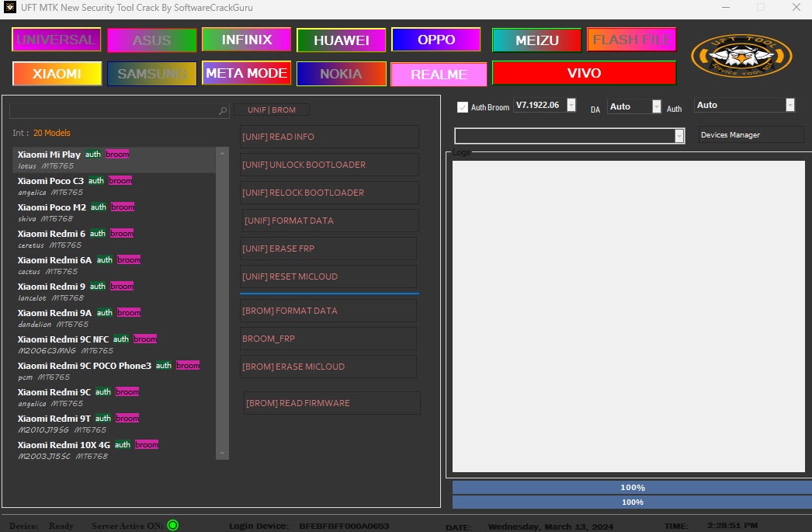The height and width of the screenshot is (532, 812).
Task: Select Xiaomi Poco C3 model
Action: tap(114, 186)
